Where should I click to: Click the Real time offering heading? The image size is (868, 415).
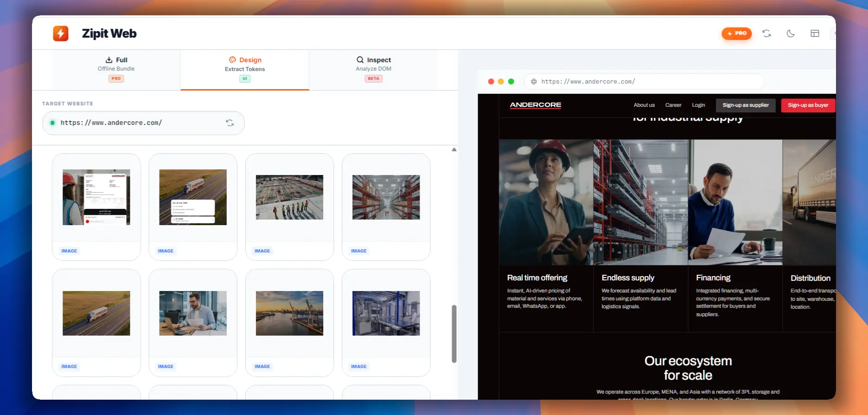tap(537, 278)
